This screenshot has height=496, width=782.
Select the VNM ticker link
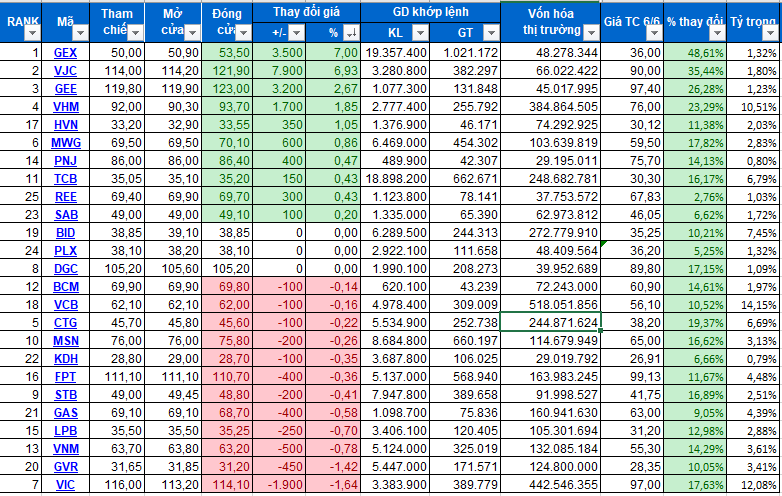pos(65,449)
